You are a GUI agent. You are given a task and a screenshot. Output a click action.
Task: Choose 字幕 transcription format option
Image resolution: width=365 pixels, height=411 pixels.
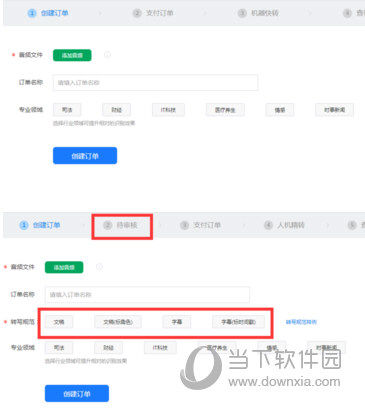pyautogui.click(x=177, y=322)
